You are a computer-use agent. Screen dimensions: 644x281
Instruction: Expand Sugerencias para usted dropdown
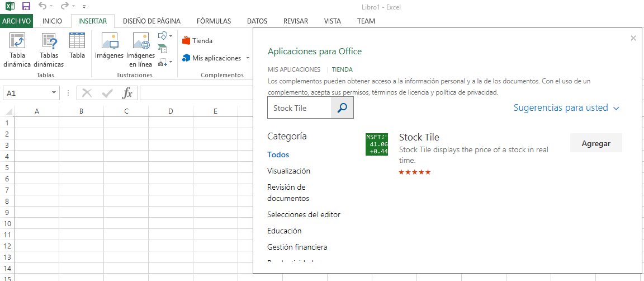point(566,108)
